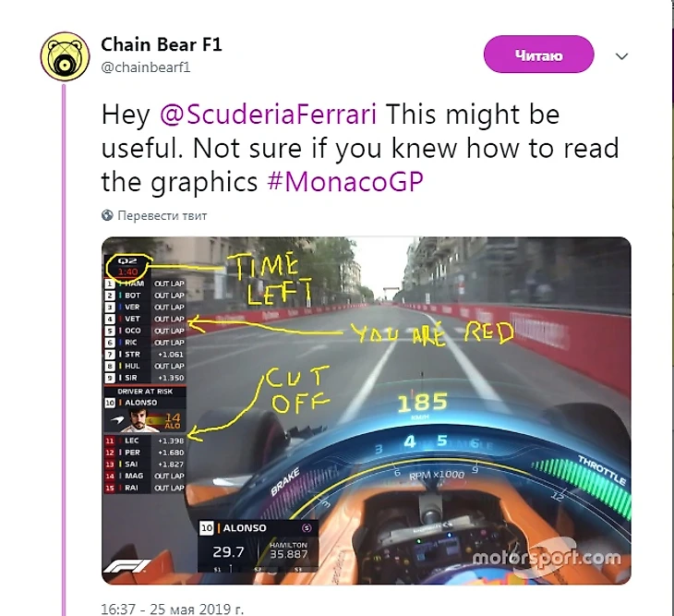Click the McLaren logo in Driver At Risk panel
The height and width of the screenshot is (616, 674).
click(118, 419)
